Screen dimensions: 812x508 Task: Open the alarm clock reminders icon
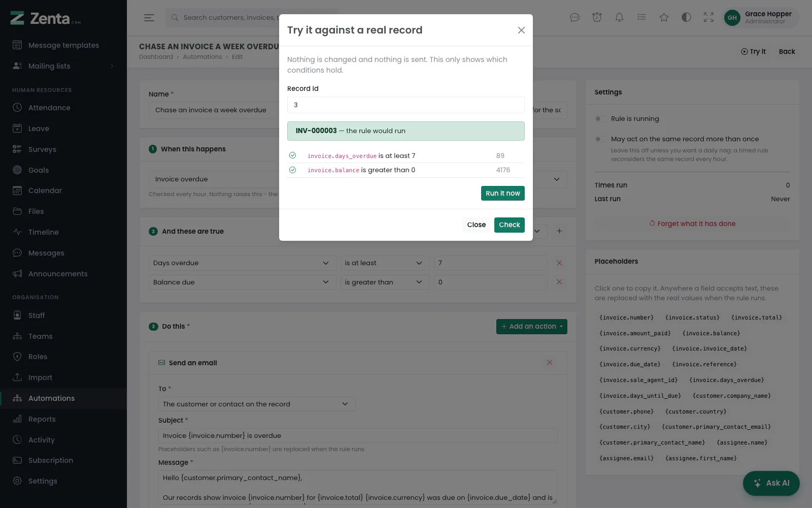[597, 18]
